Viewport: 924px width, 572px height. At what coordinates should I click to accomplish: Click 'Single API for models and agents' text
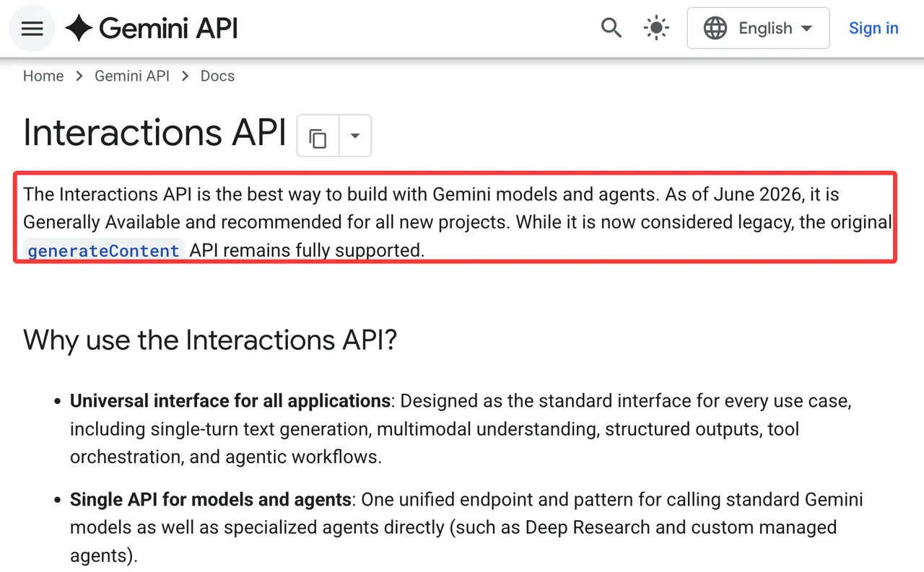211,500
